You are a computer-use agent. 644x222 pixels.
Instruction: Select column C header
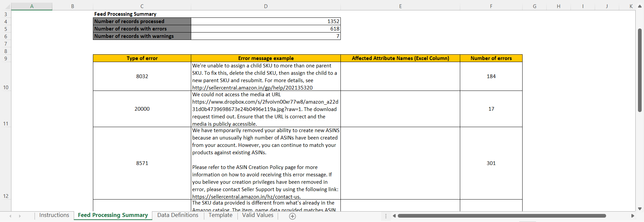click(142, 6)
